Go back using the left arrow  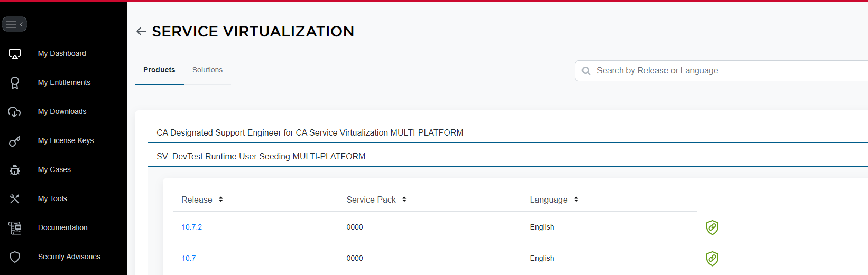pyautogui.click(x=141, y=32)
